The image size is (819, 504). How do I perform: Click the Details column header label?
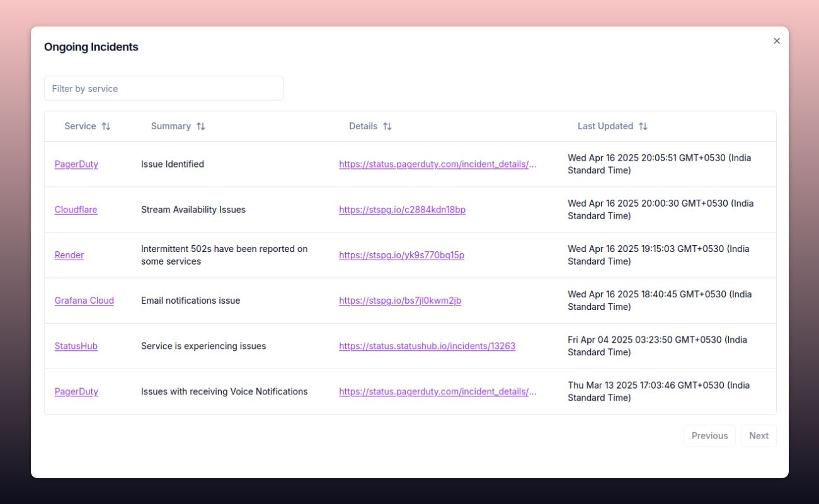(x=364, y=126)
